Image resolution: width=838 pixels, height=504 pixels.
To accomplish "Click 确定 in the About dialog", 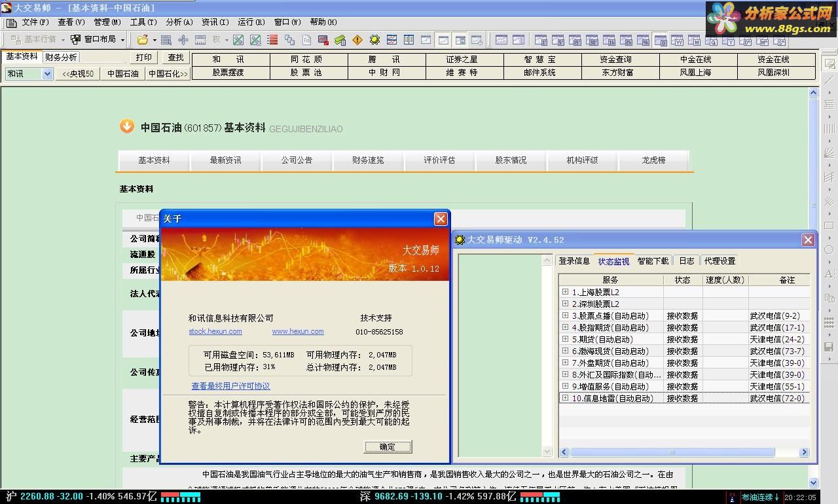I will pos(388,447).
